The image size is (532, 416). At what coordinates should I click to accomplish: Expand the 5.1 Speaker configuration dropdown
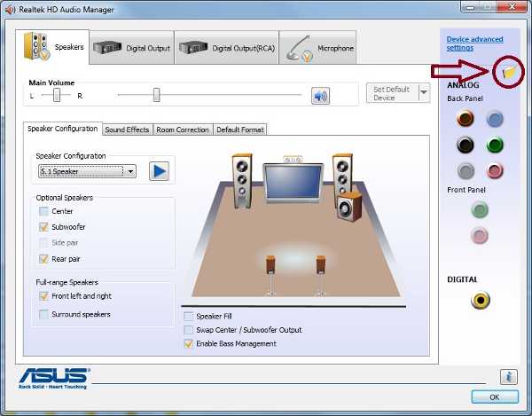(130, 171)
